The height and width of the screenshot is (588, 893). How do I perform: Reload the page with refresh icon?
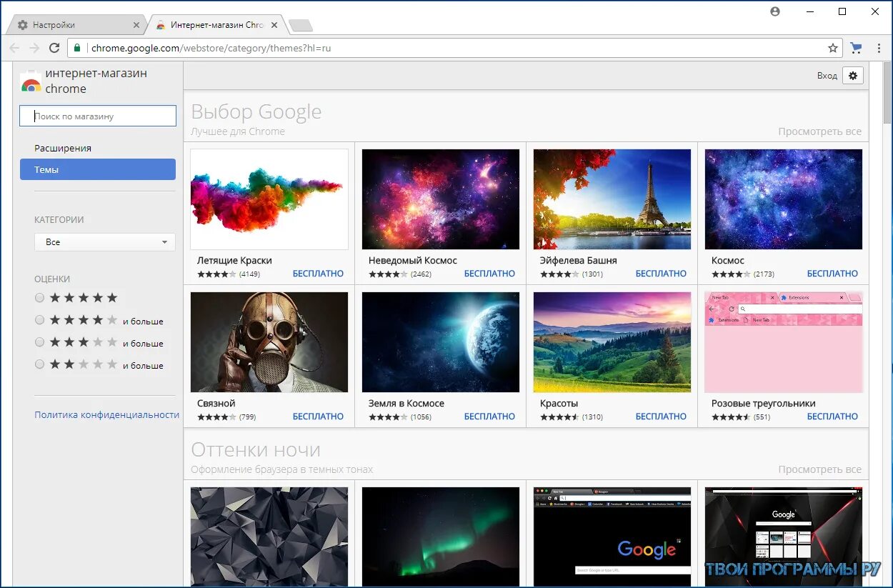pyautogui.click(x=54, y=48)
